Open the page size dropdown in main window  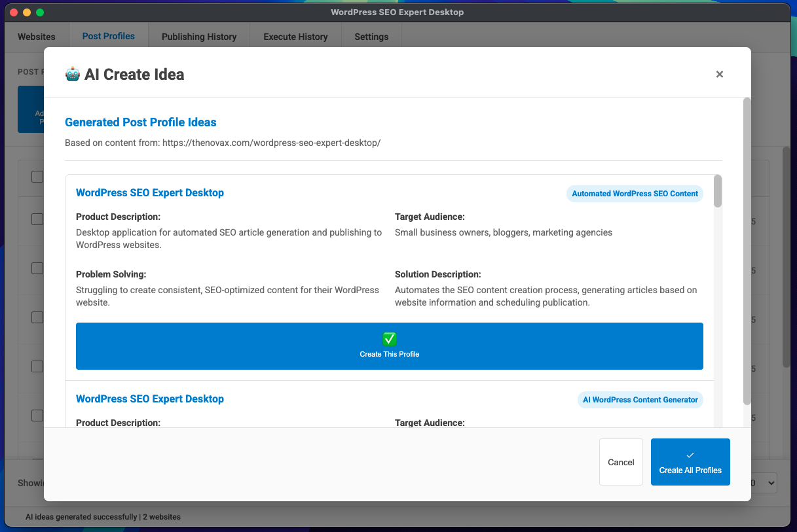(764, 483)
